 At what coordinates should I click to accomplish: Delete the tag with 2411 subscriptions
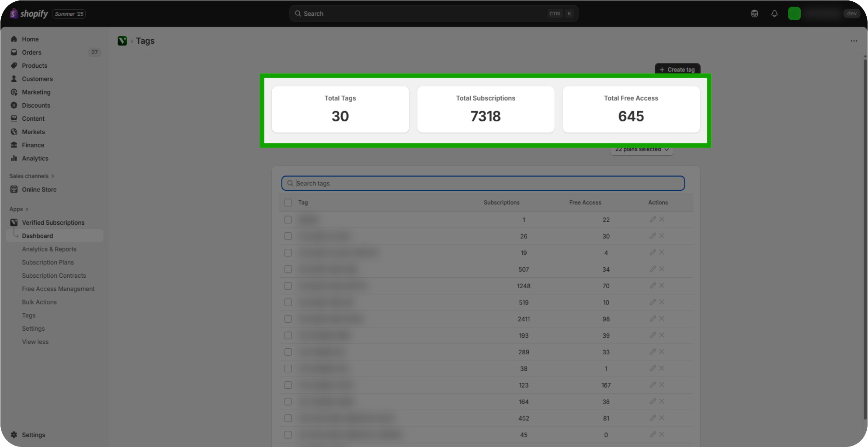[x=662, y=319]
